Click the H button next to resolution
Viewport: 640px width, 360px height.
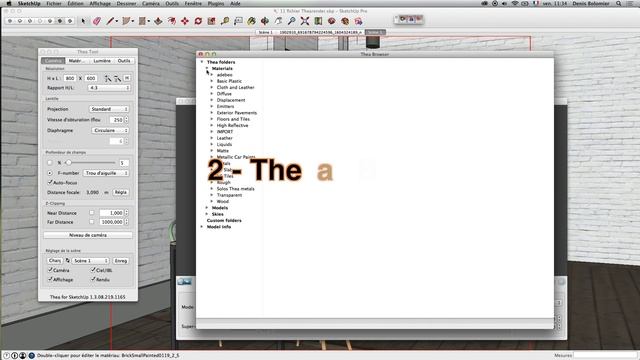point(127,78)
